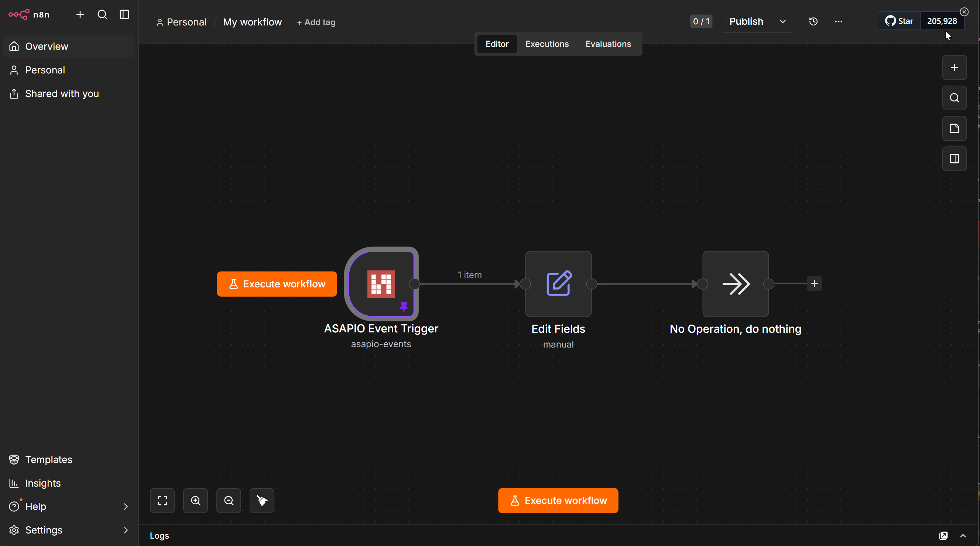980x546 pixels.
Task: Switch to the Executions tab
Action: [547, 44]
